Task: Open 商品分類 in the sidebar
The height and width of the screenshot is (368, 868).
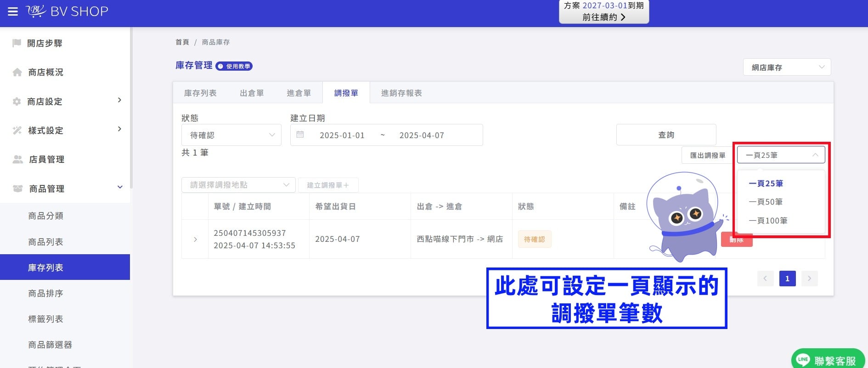Action: click(x=65, y=216)
